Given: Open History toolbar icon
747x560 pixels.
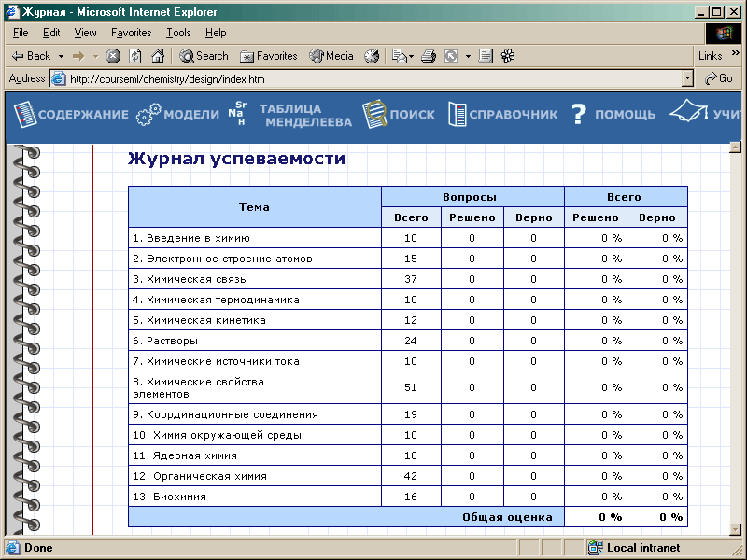Looking at the screenshot, I should click(372, 56).
